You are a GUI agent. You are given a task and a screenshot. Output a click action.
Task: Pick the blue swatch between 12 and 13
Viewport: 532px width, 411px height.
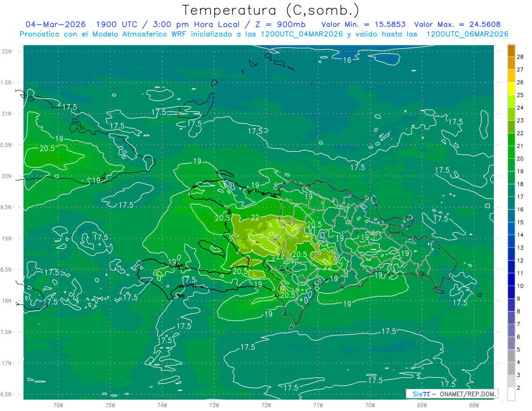pyautogui.click(x=511, y=254)
